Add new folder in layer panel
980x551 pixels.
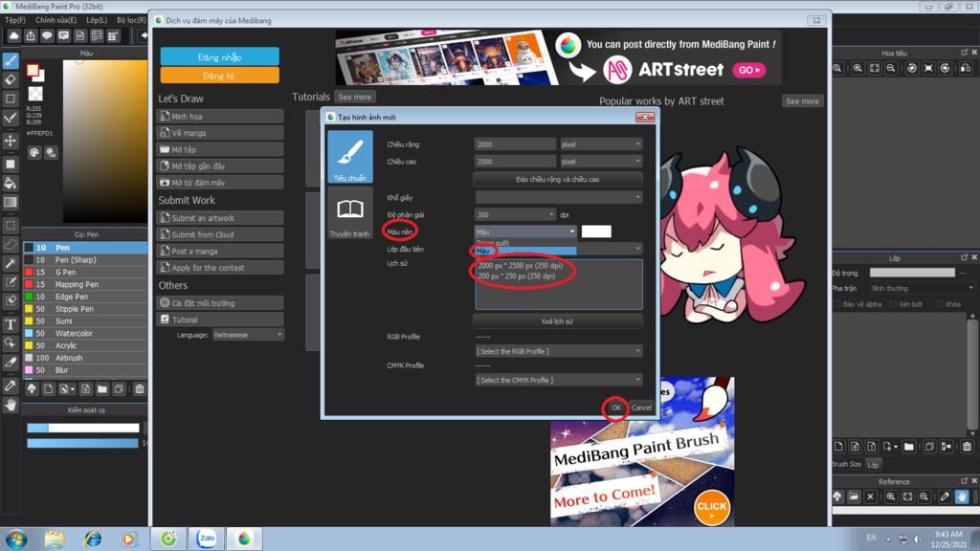pyautogui.click(x=909, y=446)
